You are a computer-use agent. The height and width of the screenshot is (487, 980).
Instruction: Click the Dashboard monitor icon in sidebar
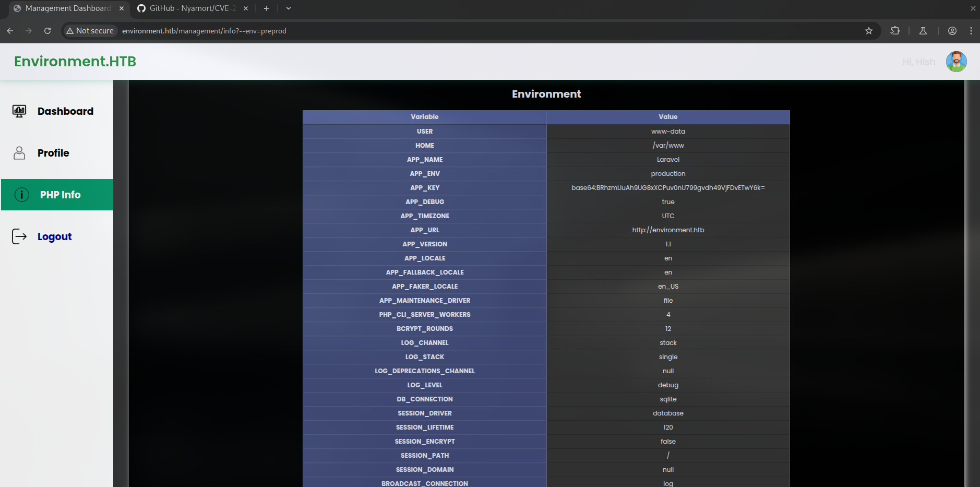(x=19, y=111)
